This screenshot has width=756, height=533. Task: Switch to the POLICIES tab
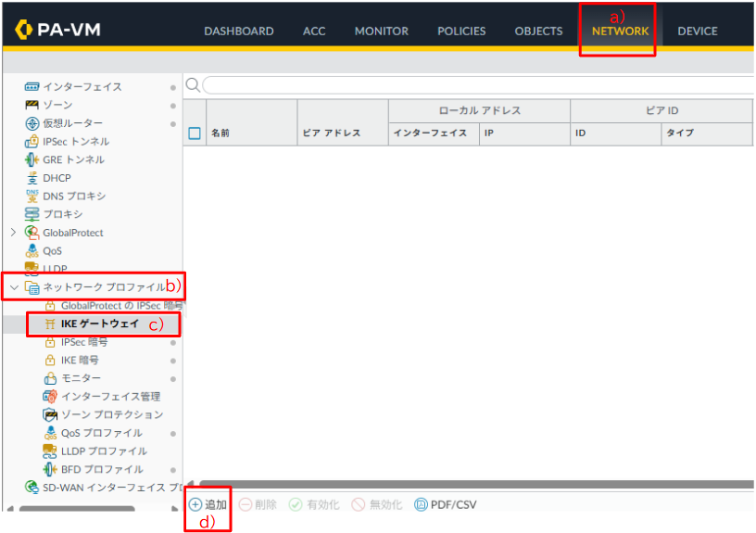[461, 32]
